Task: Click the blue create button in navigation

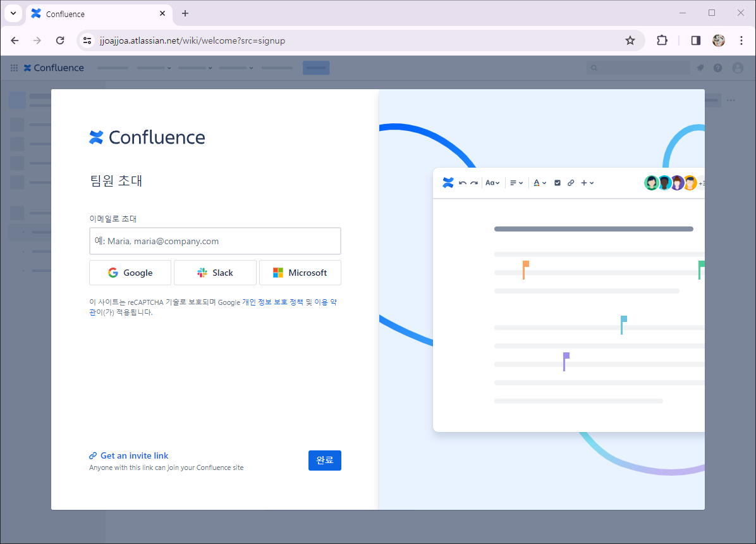Action: point(316,68)
